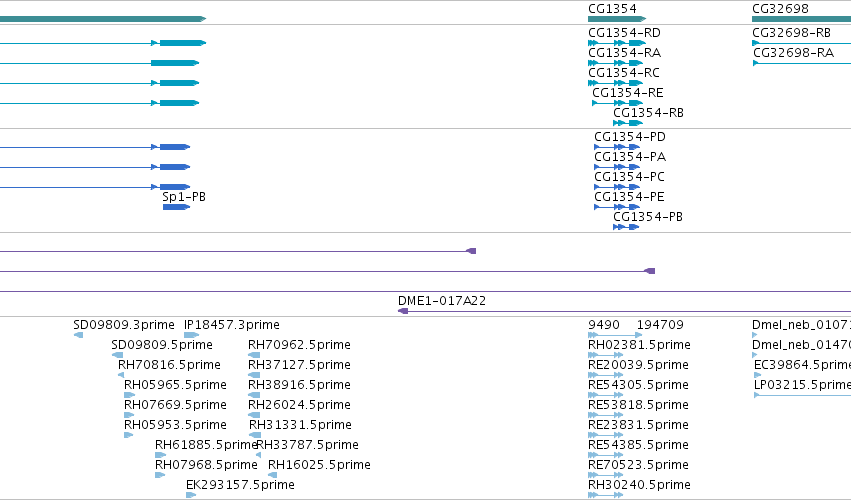Select the CG32698-RA transcript

802,63
